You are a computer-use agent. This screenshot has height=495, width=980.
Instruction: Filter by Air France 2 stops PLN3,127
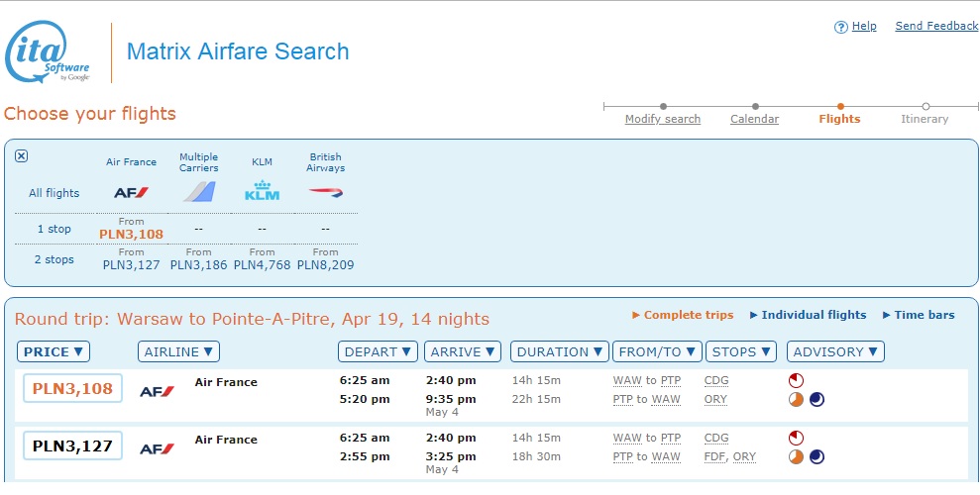(131, 264)
